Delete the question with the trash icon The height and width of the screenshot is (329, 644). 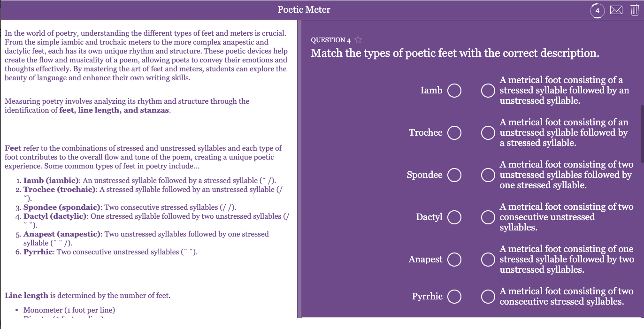(635, 9)
